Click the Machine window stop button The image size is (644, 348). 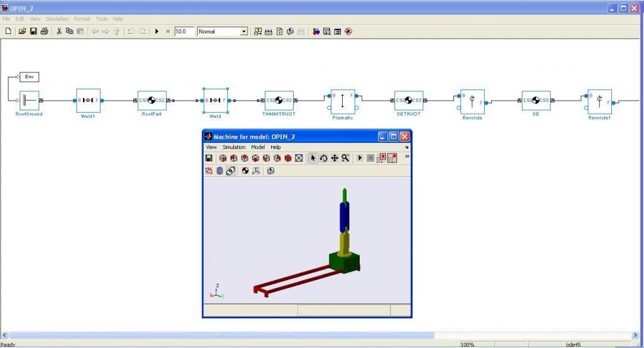[x=370, y=158]
